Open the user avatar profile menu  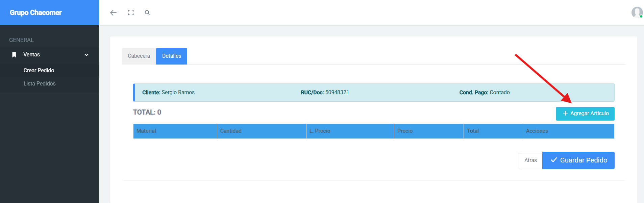tap(637, 12)
